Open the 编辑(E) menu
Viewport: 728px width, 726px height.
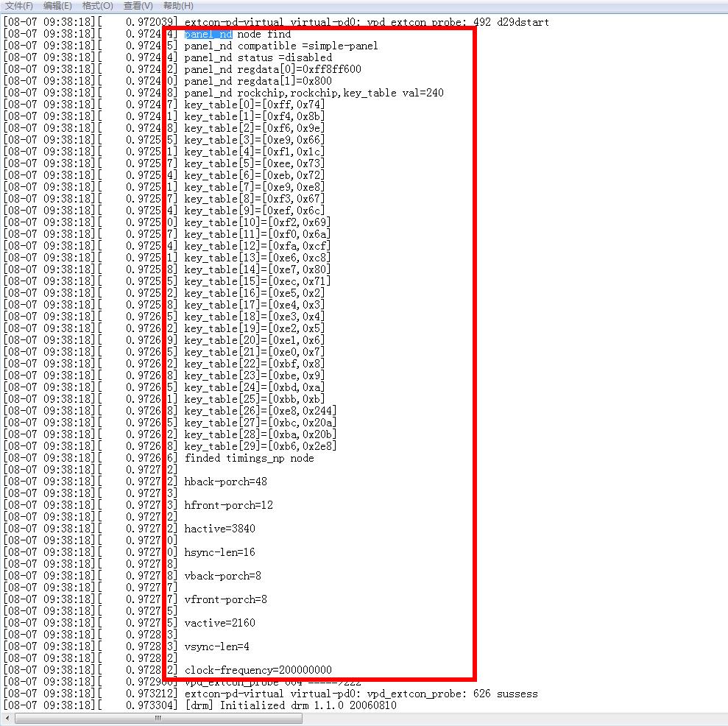point(56,5)
